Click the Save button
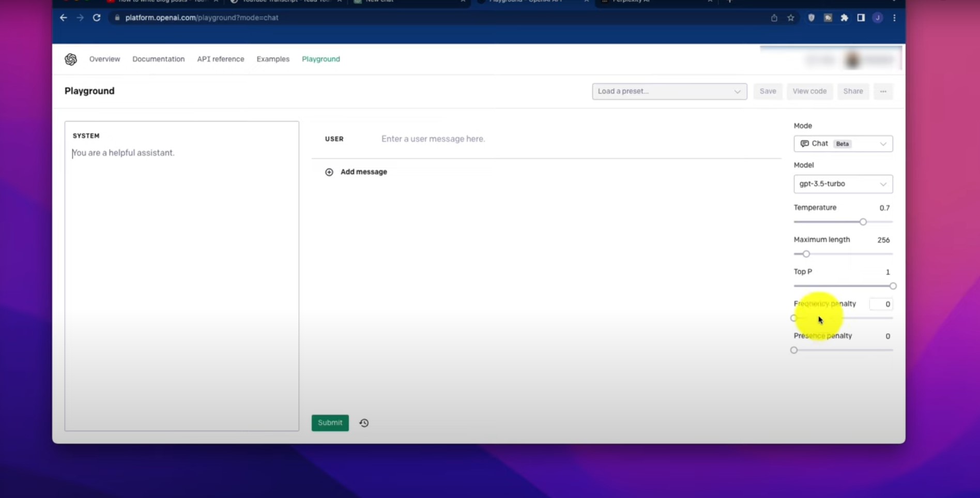The height and width of the screenshot is (498, 980). click(x=768, y=92)
